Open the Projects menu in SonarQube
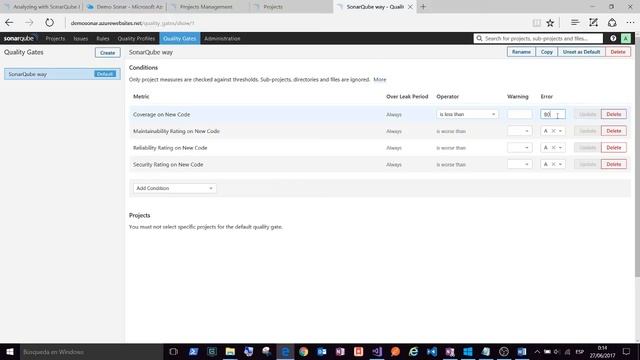Image resolution: width=640 pixels, height=360 pixels. pos(55,38)
